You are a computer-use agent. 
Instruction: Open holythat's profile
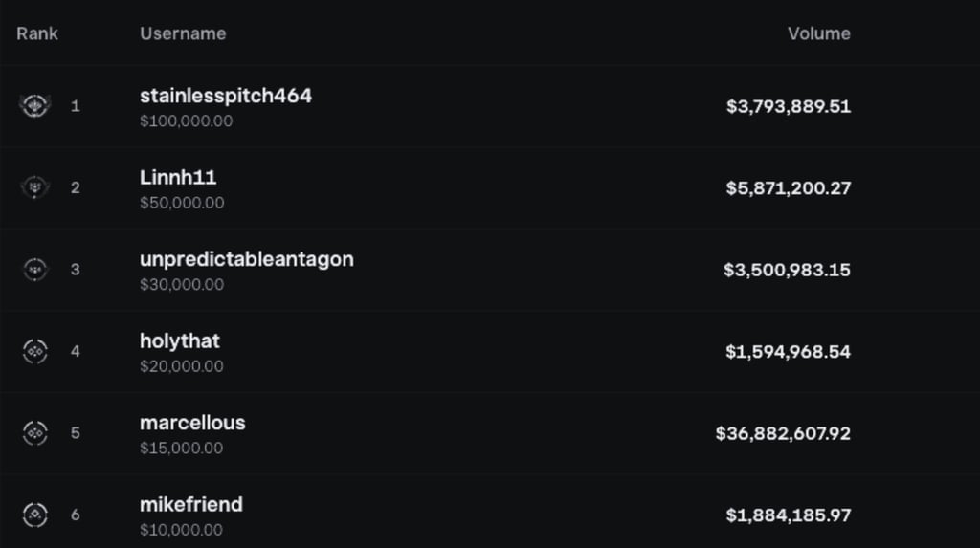coord(180,340)
